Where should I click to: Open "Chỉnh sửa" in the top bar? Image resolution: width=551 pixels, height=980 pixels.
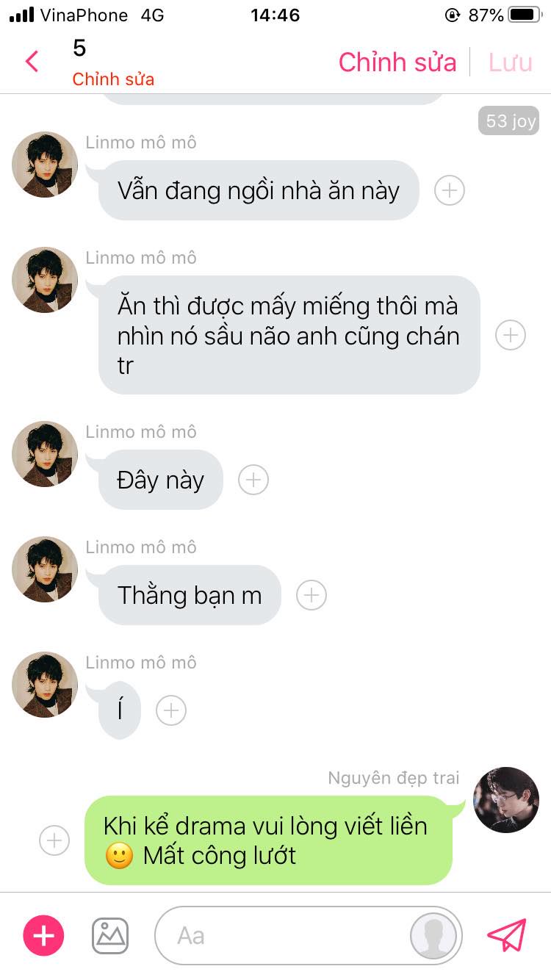tap(397, 62)
